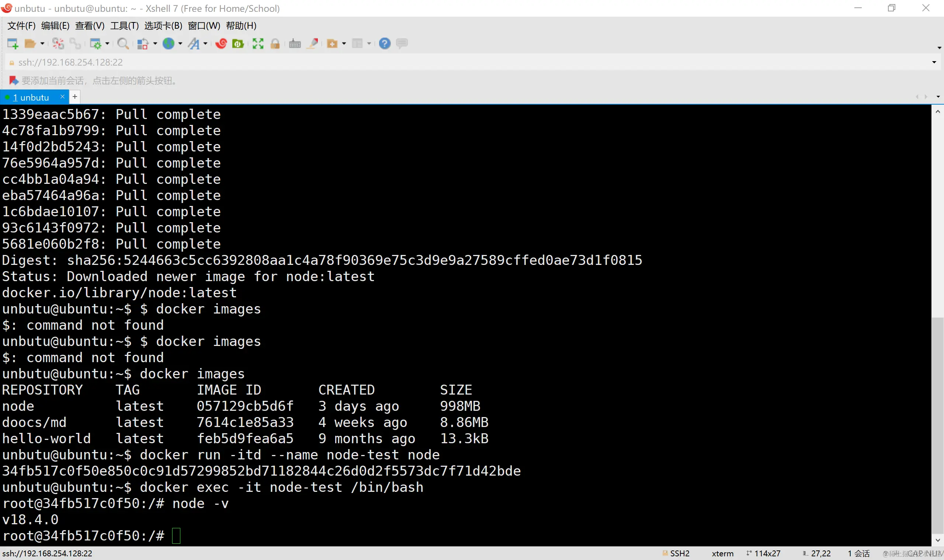The image size is (944, 560).
Task: Launch Xftp green transfer icon
Action: pyautogui.click(x=238, y=44)
